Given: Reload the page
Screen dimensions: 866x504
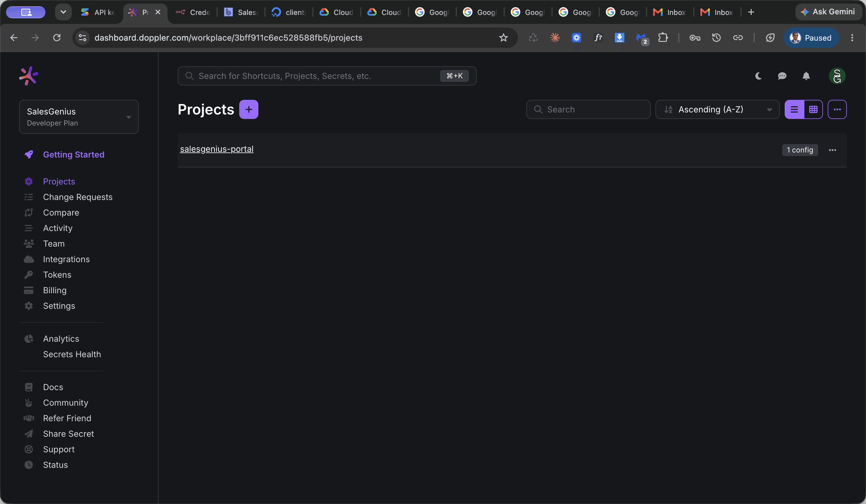Looking at the screenshot, I should [57, 38].
